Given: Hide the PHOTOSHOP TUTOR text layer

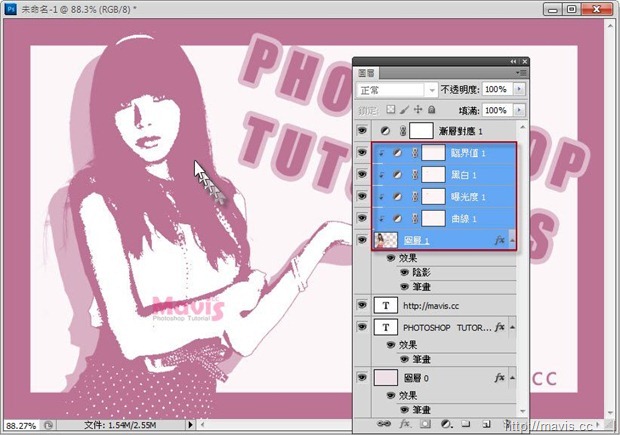Looking at the screenshot, I should click(x=362, y=327).
